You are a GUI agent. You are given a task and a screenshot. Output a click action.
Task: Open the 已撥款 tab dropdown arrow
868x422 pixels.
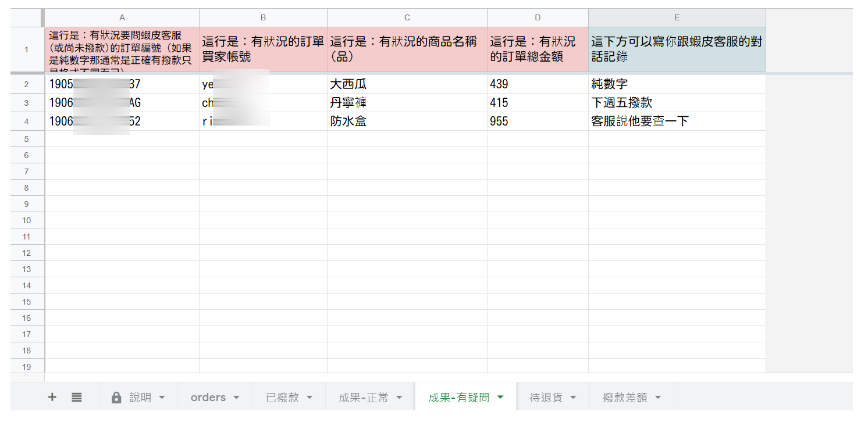point(310,398)
